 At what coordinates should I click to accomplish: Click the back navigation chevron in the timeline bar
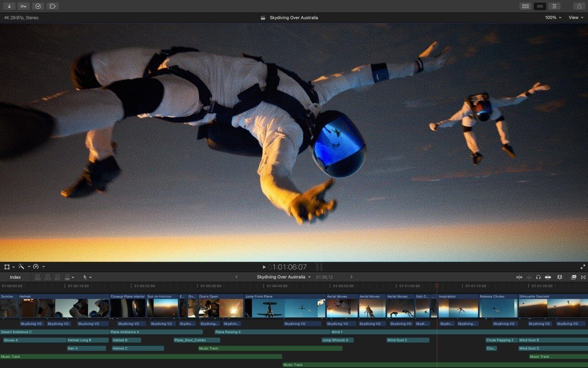(x=237, y=277)
